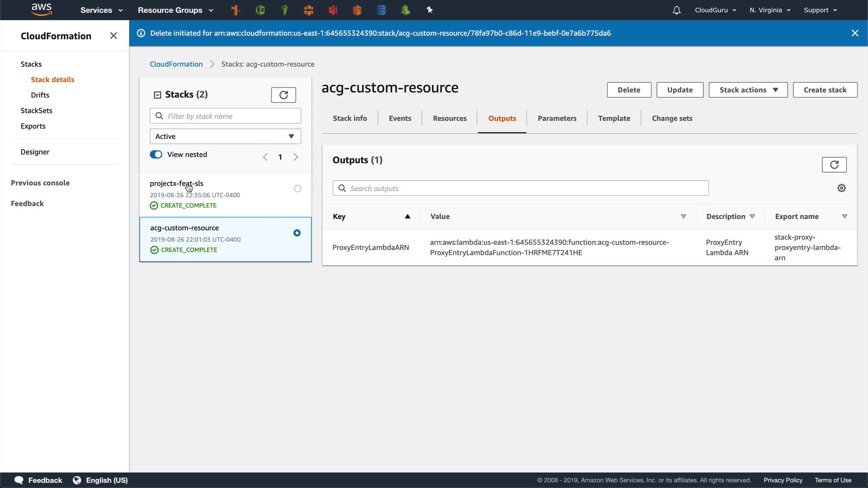Collapse the Stacks panel with minus icon
Viewport: 868px width, 488px height.
[x=157, y=95]
